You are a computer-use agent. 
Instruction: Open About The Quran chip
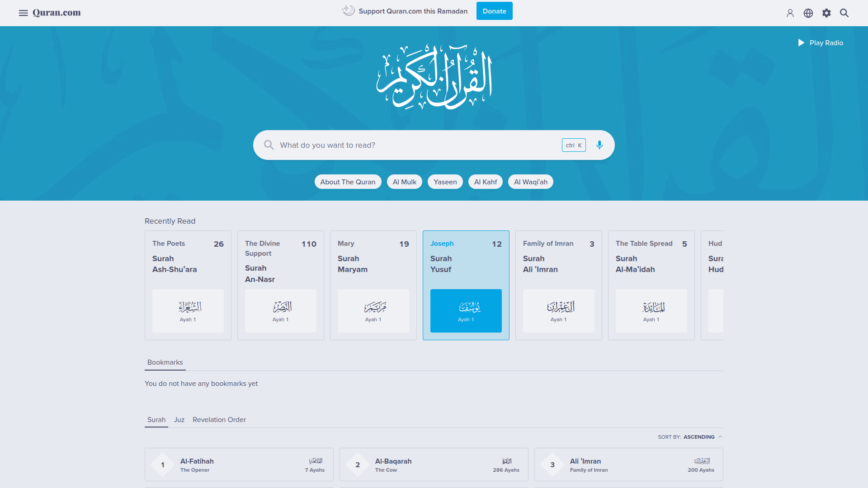348,182
